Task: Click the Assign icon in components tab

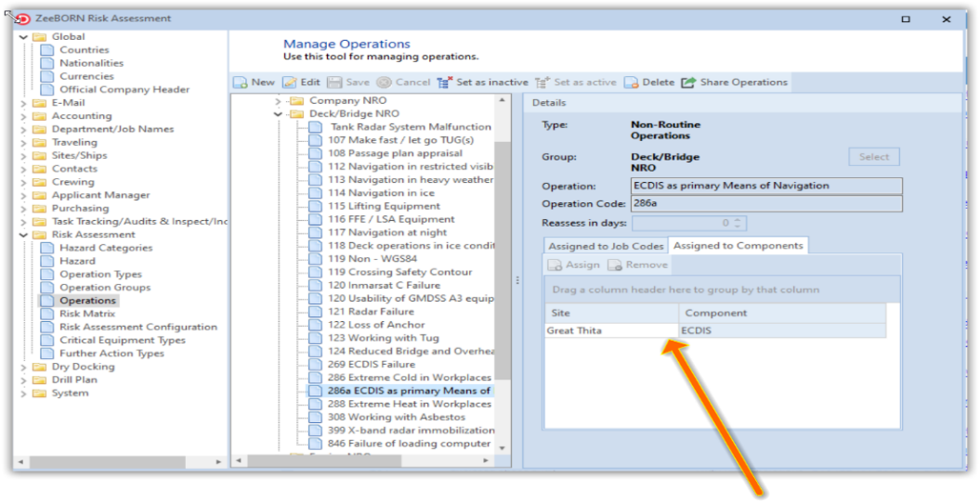Action: click(555, 265)
